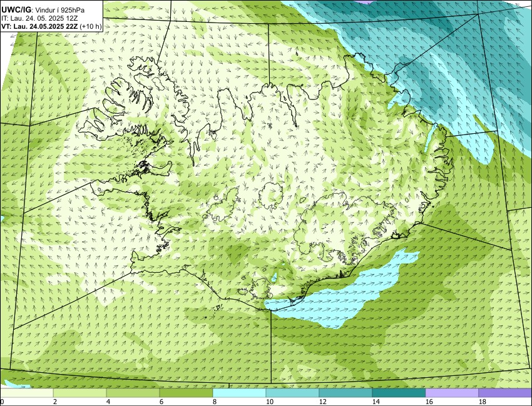
Task: Click the 14–16 dark teal legend swatch
Action: point(399,393)
